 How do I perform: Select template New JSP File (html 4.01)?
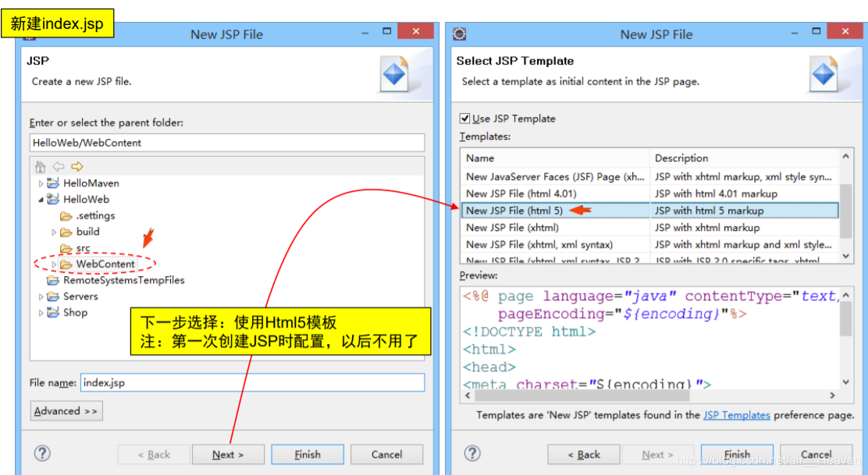click(649, 193)
